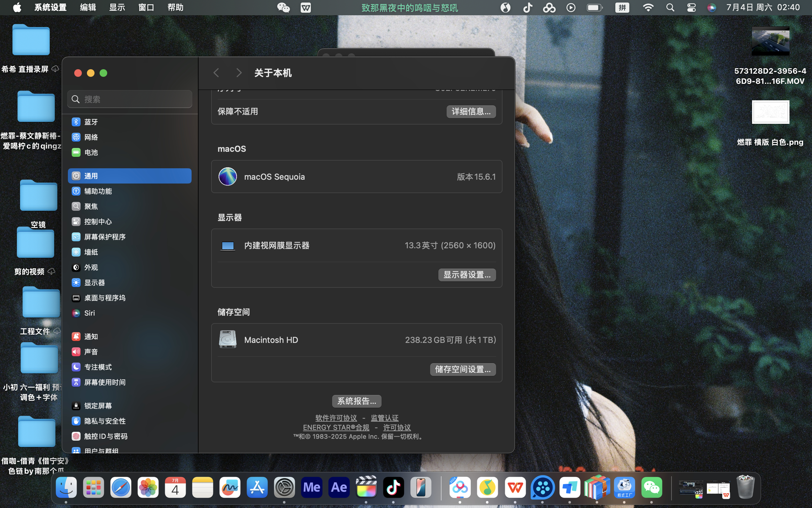Open Adobe Media Encoder in the Dock
This screenshot has width=812, height=508.
coord(312,487)
